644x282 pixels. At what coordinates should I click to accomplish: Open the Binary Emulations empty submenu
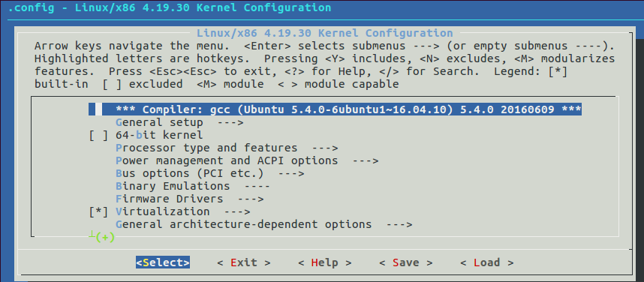point(193,186)
